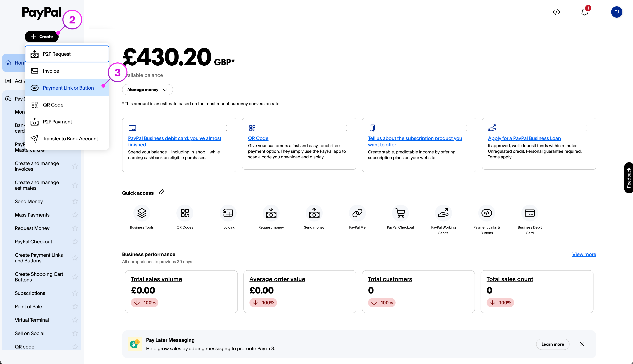This screenshot has width=633, height=364.
Task: Open the three-dot menu on the subscription product card
Action: pos(466,128)
